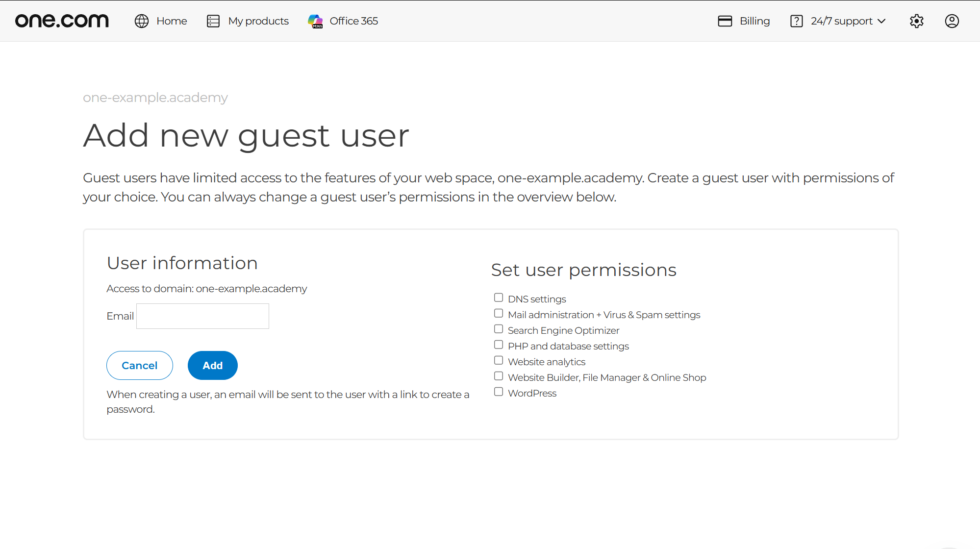This screenshot has height=549, width=980.
Task: Enable DNS settings permission
Action: pyautogui.click(x=499, y=298)
